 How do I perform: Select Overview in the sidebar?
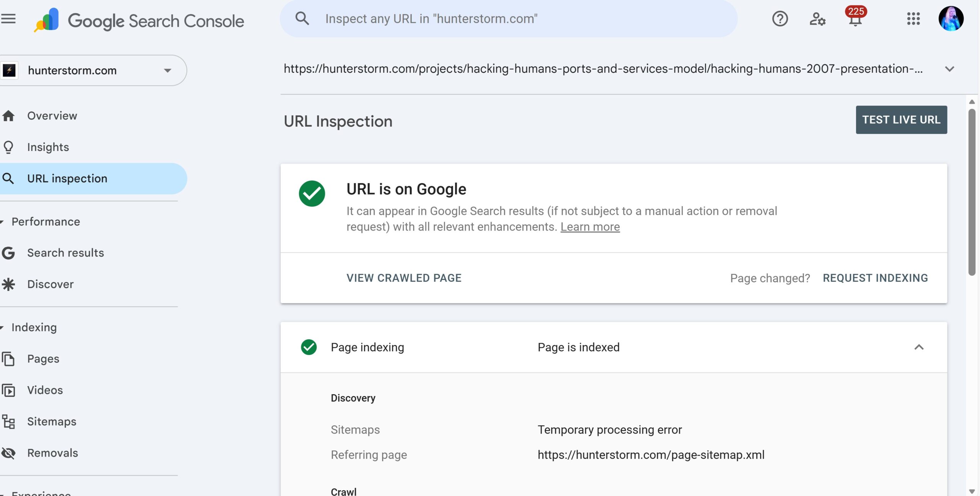52,116
